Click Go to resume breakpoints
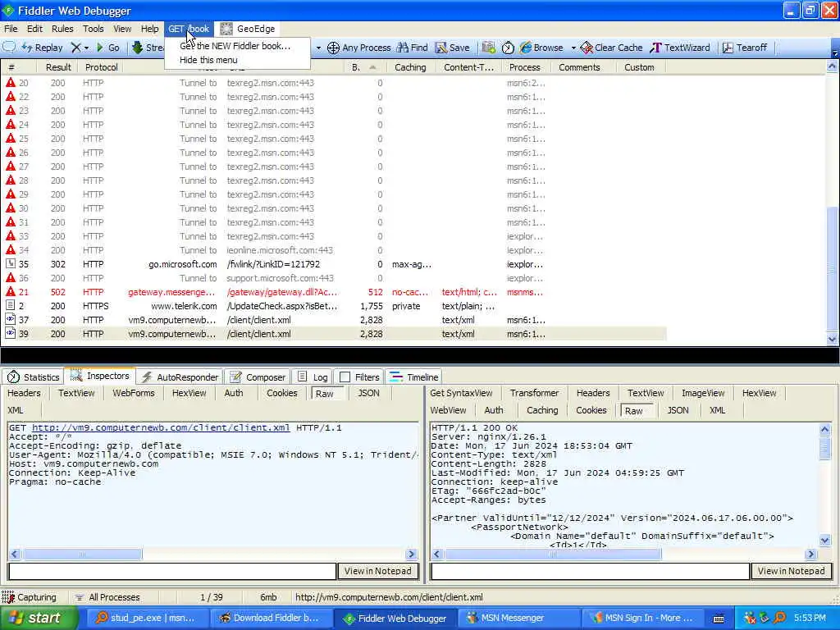Screen dimensions: 840x630 107,48
